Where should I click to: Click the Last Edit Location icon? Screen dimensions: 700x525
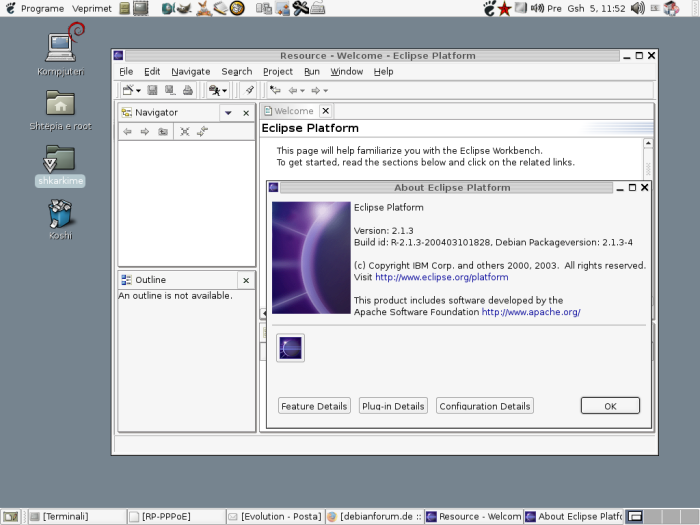(x=275, y=90)
